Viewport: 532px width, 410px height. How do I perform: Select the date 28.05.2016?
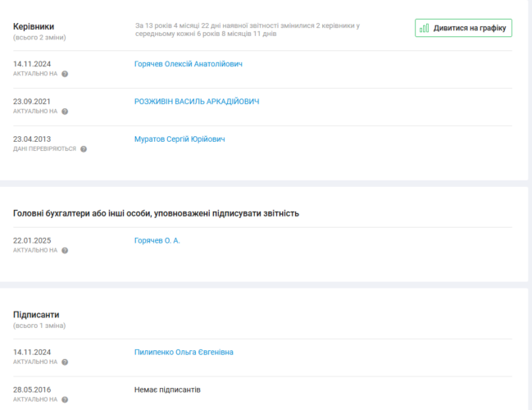coord(32,389)
